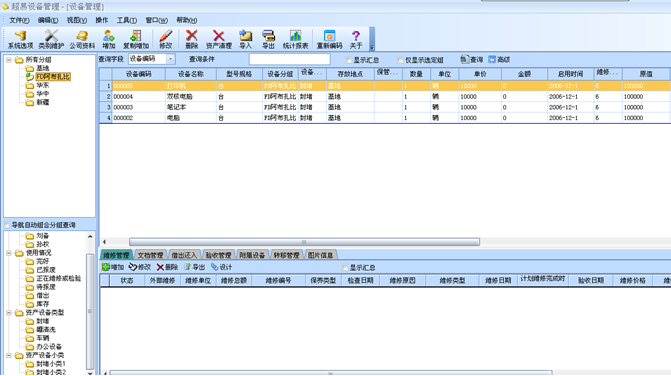Viewport: 671px width, 376px height.
Task: Collapse the 资产设备小类 tree node
Action: [x=9, y=355]
